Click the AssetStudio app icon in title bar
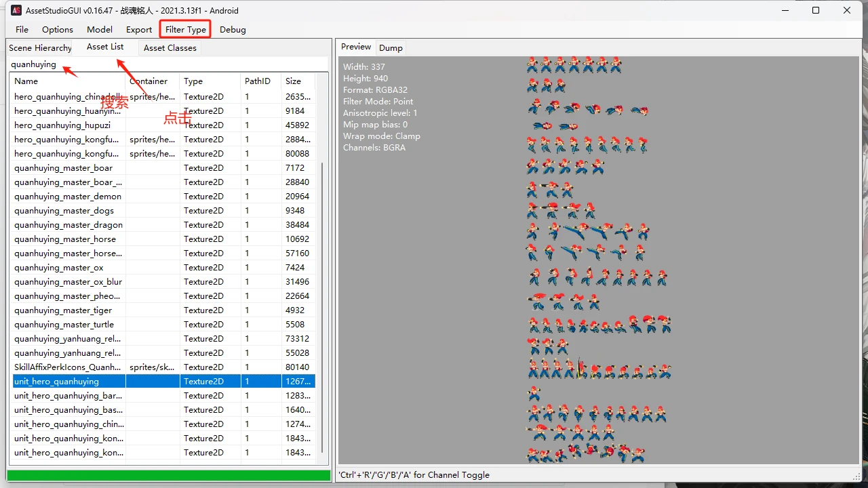 pos(16,11)
